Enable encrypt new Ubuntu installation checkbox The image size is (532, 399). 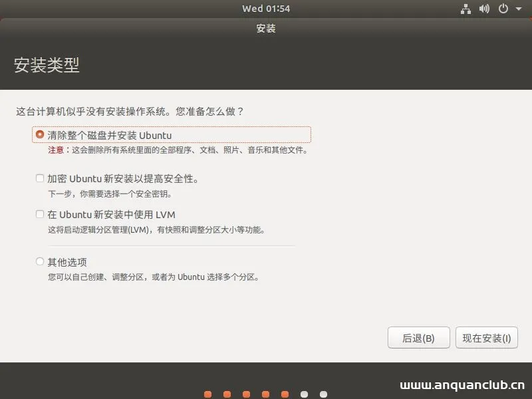point(40,178)
